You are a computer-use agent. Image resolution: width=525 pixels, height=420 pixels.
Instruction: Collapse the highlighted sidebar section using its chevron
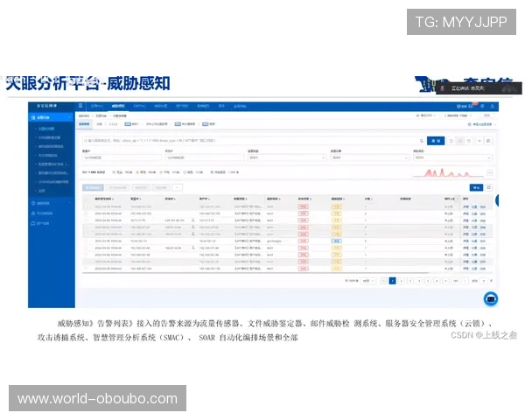click(x=70, y=117)
